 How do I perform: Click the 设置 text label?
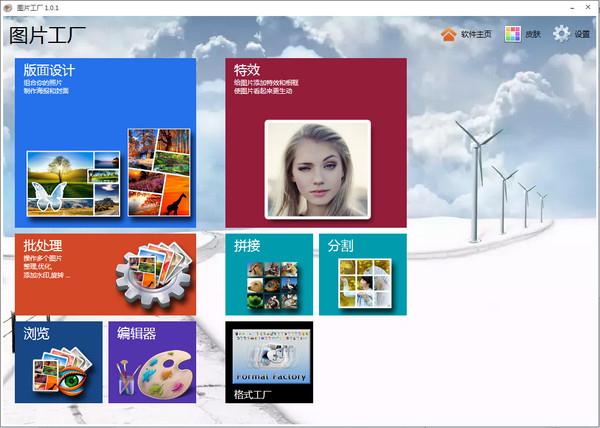[582, 35]
